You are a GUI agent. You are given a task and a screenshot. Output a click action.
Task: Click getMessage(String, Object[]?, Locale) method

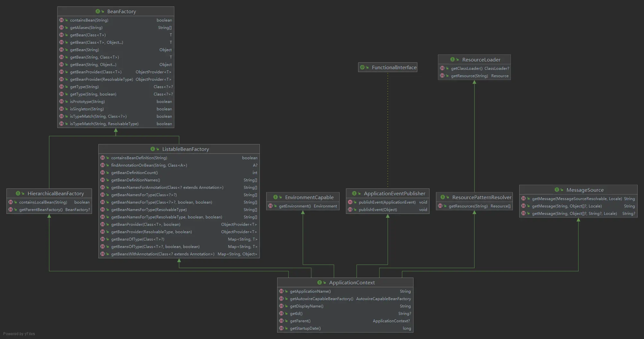(x=567, y=206)
